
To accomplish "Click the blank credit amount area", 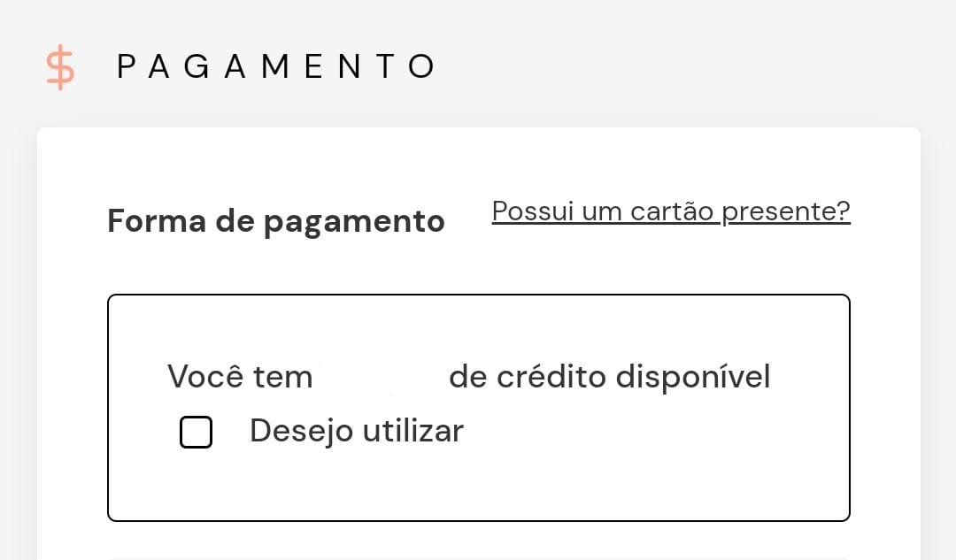I will coord(381,377).
